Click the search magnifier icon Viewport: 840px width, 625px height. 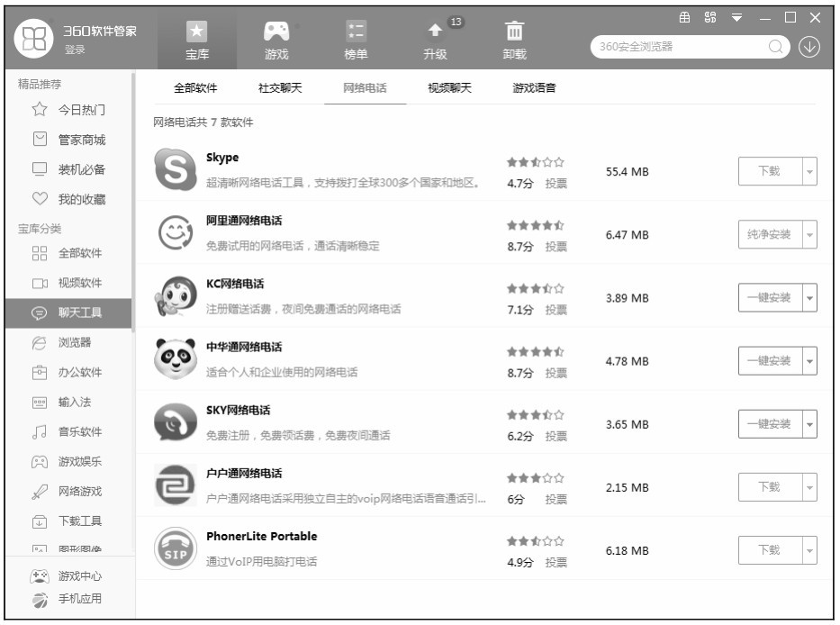point(774,47)
